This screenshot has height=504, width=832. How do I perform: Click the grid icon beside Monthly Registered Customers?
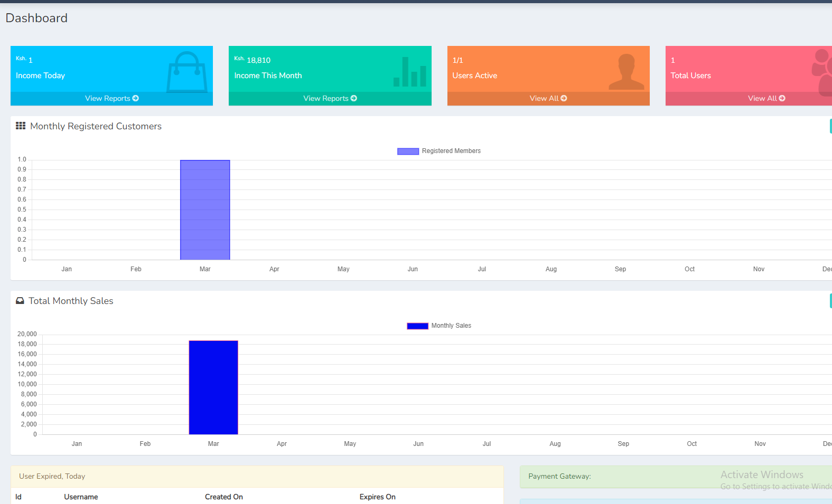tap(21, 126)
